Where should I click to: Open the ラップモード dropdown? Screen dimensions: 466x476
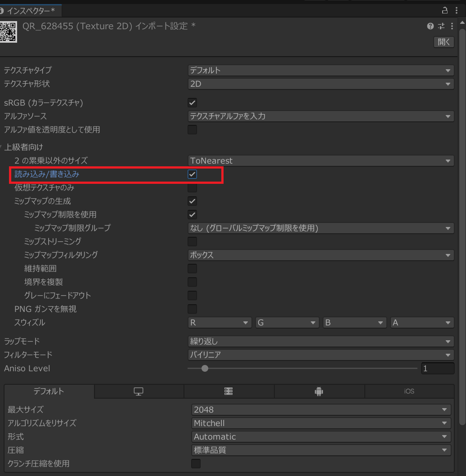(x=320, y=341)
